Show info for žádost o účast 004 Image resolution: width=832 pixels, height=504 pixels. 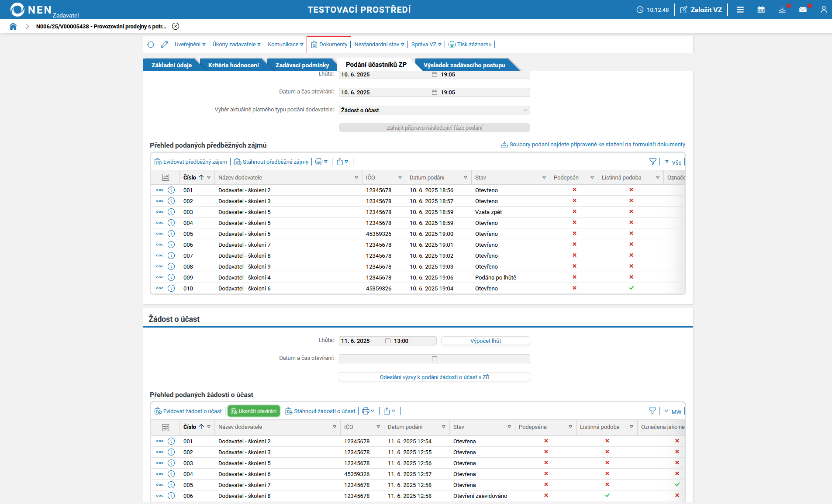[171, 474]
